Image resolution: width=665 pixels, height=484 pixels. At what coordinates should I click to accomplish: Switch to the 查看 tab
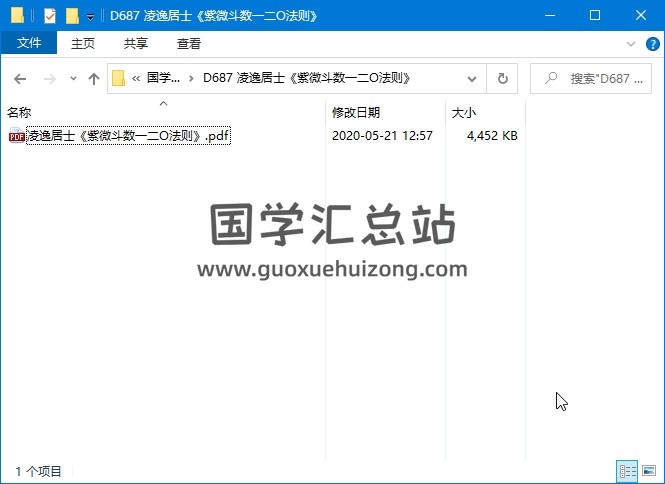click(x=188, y=44)
